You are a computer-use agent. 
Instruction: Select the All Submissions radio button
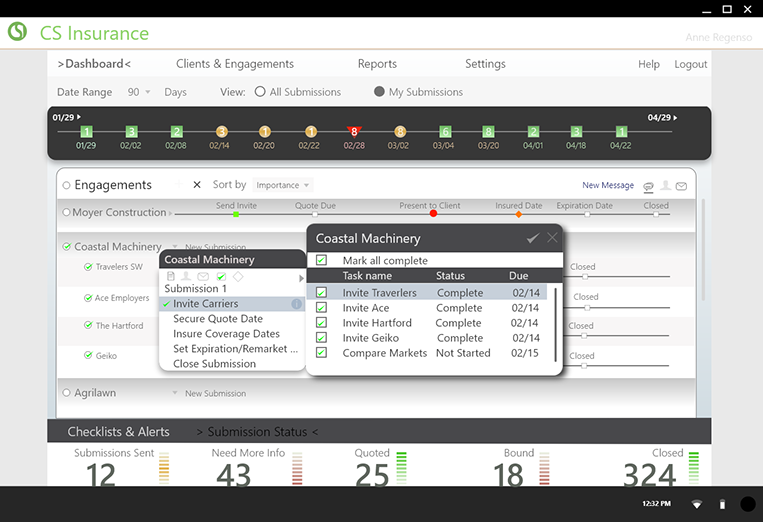point(260,92)
